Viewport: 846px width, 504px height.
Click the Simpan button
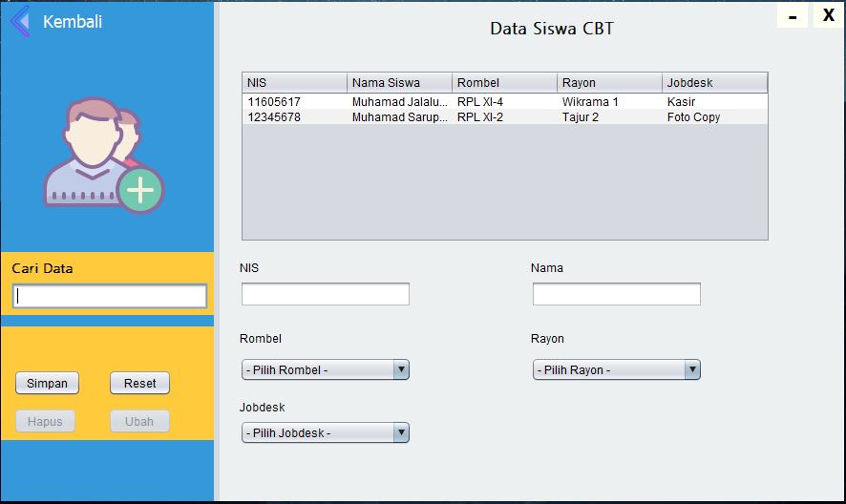tap(48, 383)
